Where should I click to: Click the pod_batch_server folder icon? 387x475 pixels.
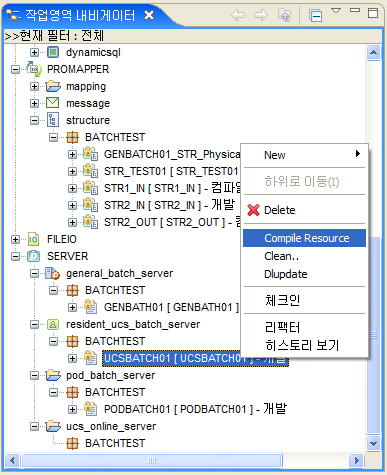[x=53, y=375]
